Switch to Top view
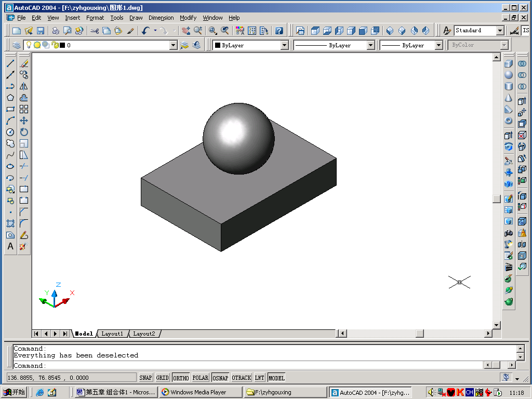The width and height of the screenshot is (532, 399). click(x=315, y=31)
